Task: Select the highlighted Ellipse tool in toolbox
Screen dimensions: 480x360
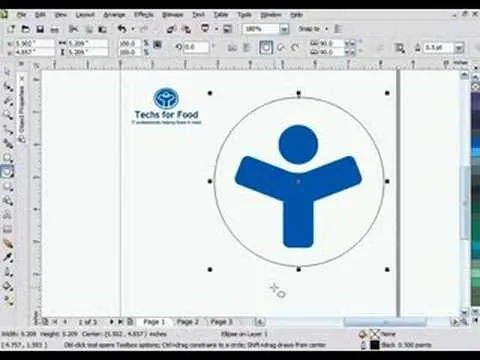Action: click(8, 171)
